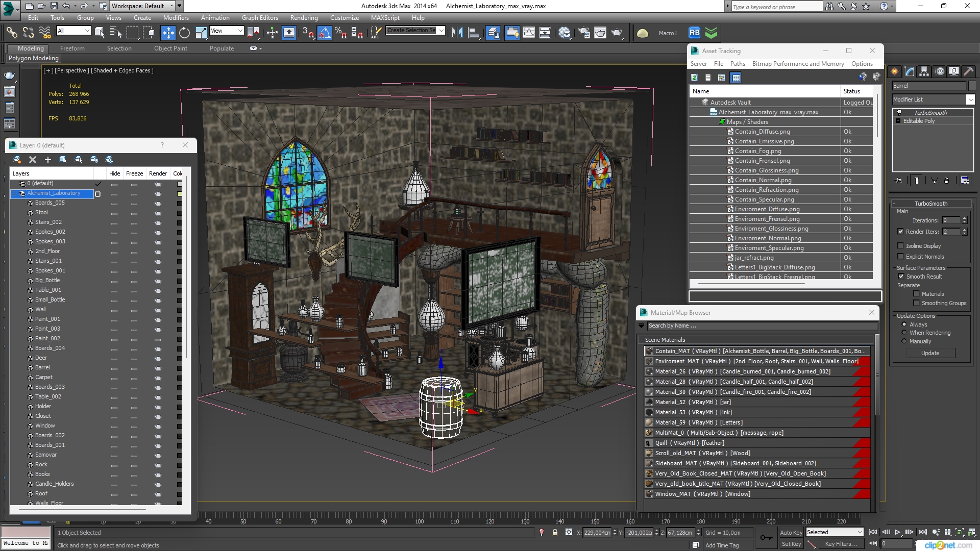Open the Modifier List dropdown
The height and width of the screenshot is (551, 980).
[x=933, y=99]
